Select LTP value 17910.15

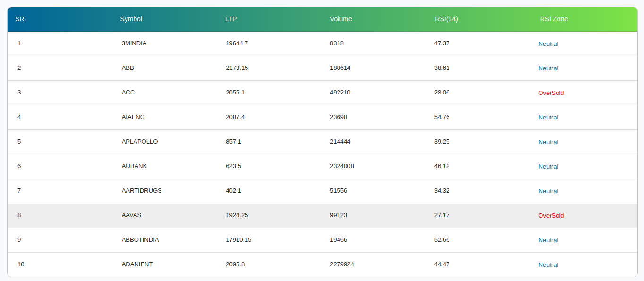pos(238,240)
